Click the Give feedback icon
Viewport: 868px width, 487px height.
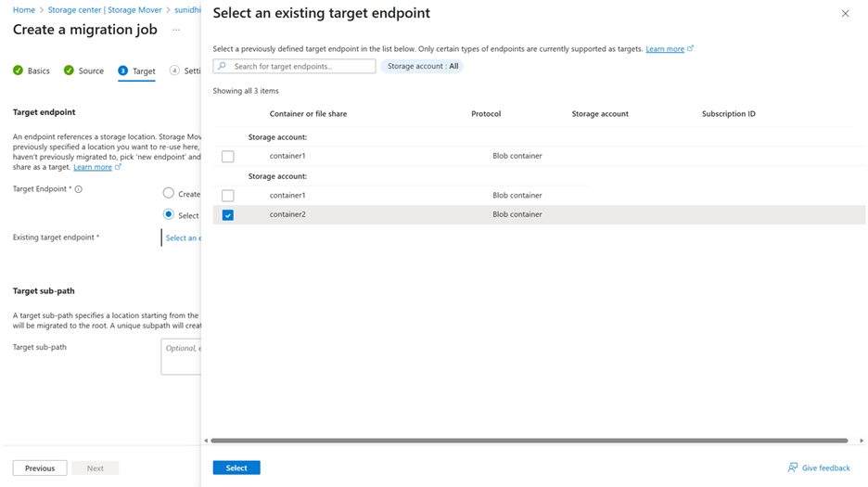pos(793,468)
